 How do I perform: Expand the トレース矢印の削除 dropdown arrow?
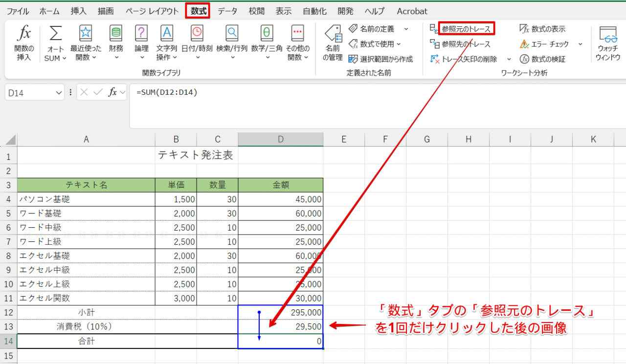pos(509,59)
